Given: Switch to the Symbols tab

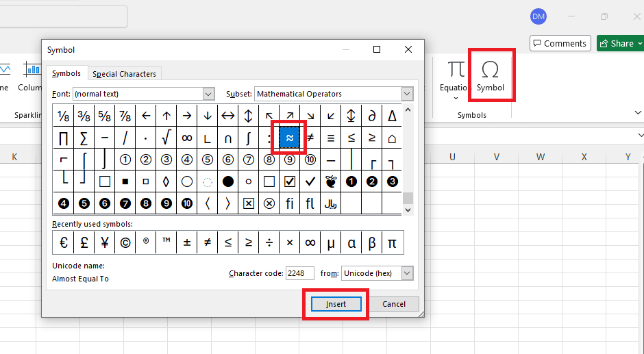Looking at the screenshot, I should coord(66,73).
